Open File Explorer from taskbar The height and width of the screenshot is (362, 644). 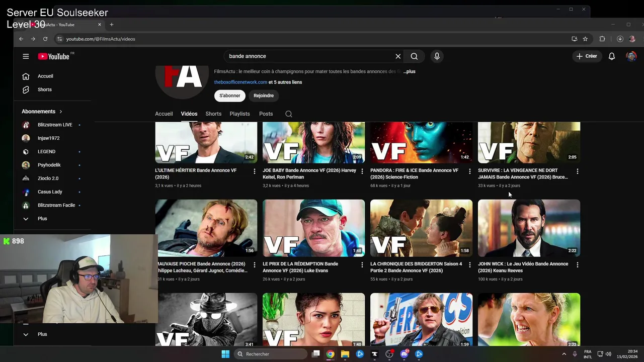(345, 354)
